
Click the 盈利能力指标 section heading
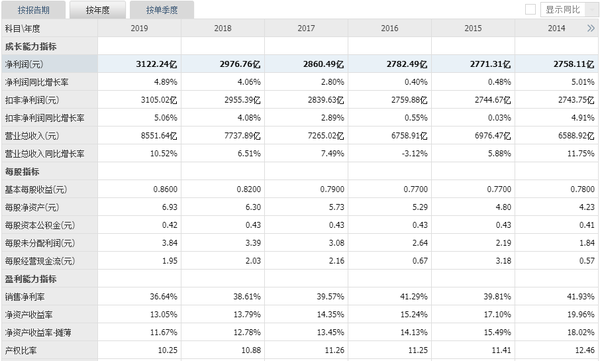(31, 279)
